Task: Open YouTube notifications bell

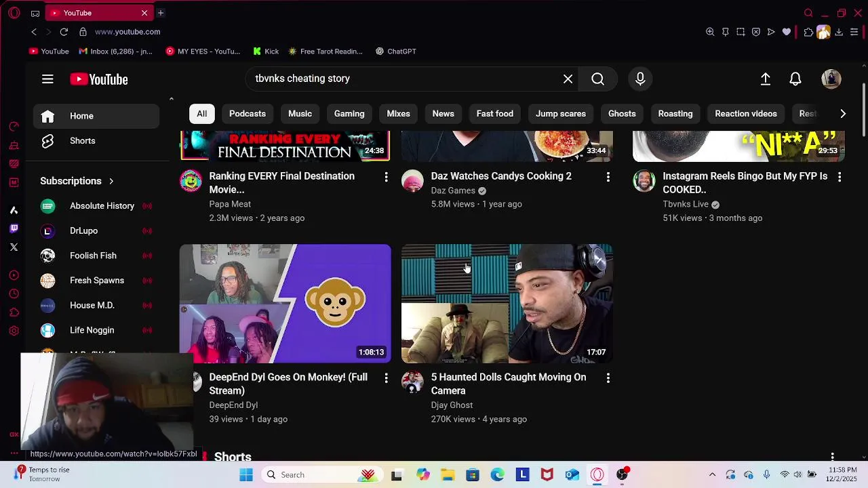Action: 795,79
